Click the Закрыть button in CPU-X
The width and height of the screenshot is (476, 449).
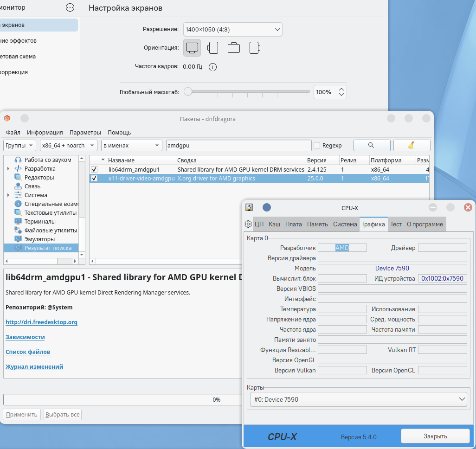point(435,436)
